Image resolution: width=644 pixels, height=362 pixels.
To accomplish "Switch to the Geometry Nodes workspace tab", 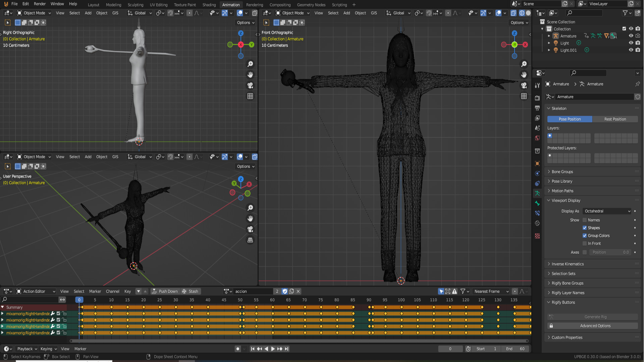I will tap(311, 5).
